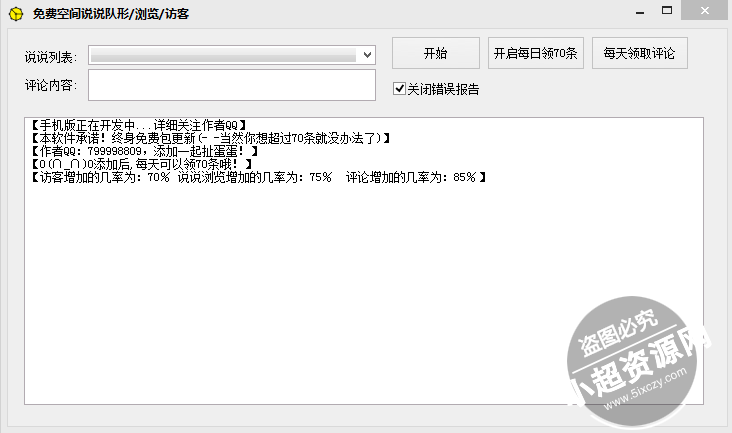Click the 每天领取评论 button
The height and width of the screenshot is (433, 732).
point(640,53)
